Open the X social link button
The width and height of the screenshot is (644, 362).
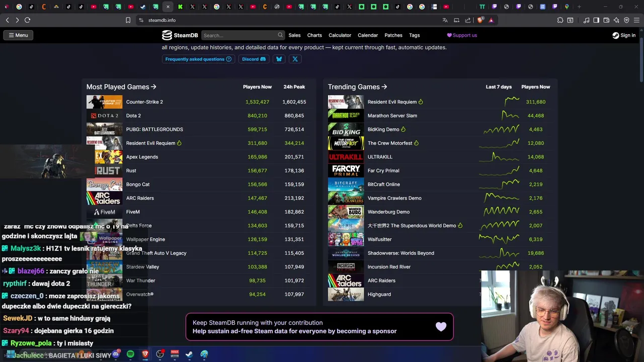[295, 59]
